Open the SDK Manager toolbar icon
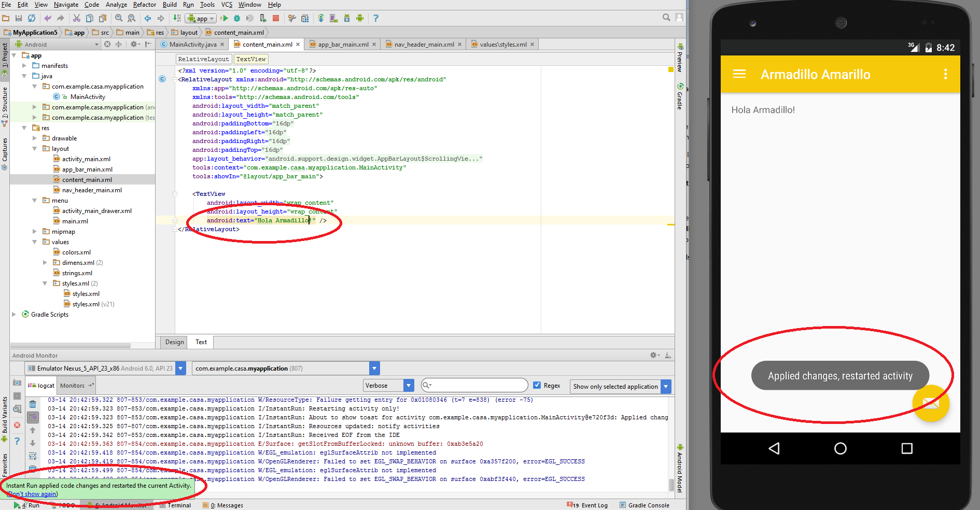Image resolution: width=980 pixels, height=510 pixels. click(x=346, y=18)
